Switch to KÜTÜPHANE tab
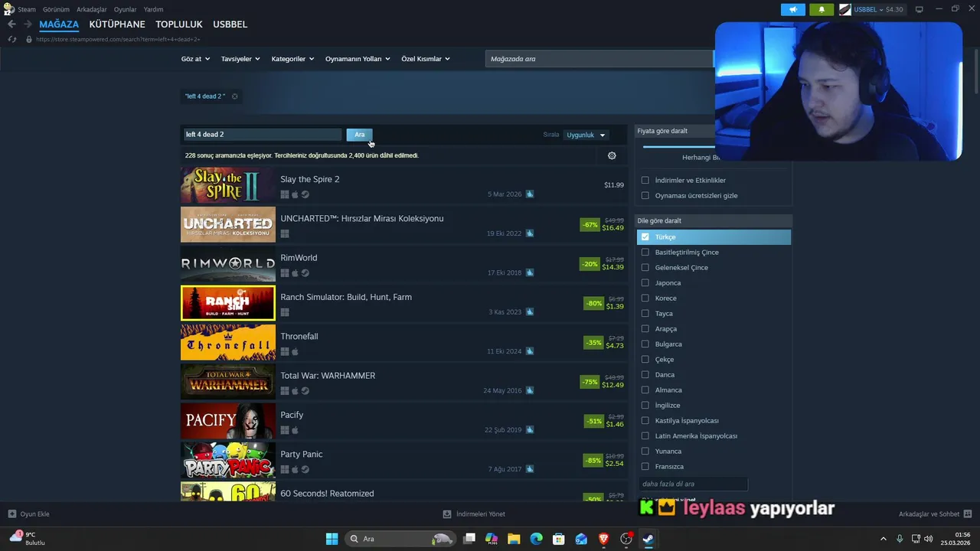Viewport: 980px width, 551px height. tap(117, 24)
